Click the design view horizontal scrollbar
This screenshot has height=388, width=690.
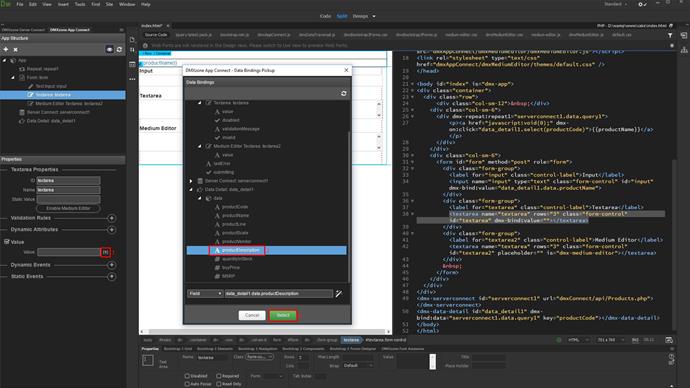pos(266,331)
